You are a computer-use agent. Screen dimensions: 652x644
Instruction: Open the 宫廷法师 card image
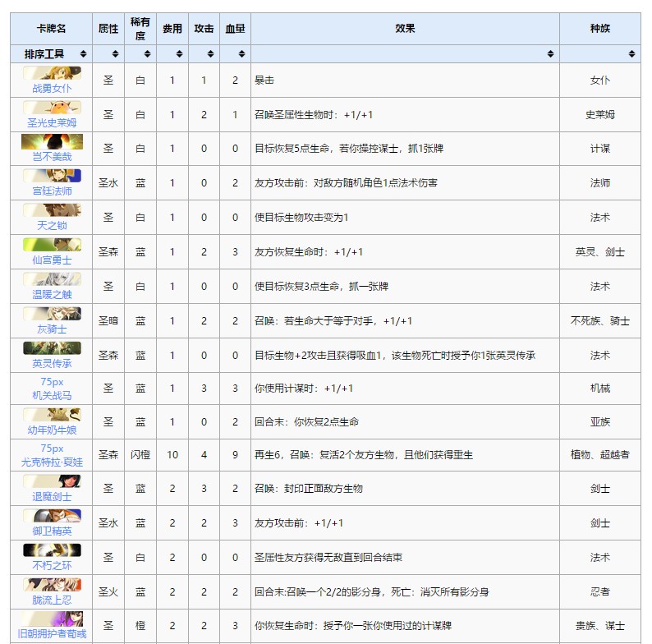coord(52,176)
